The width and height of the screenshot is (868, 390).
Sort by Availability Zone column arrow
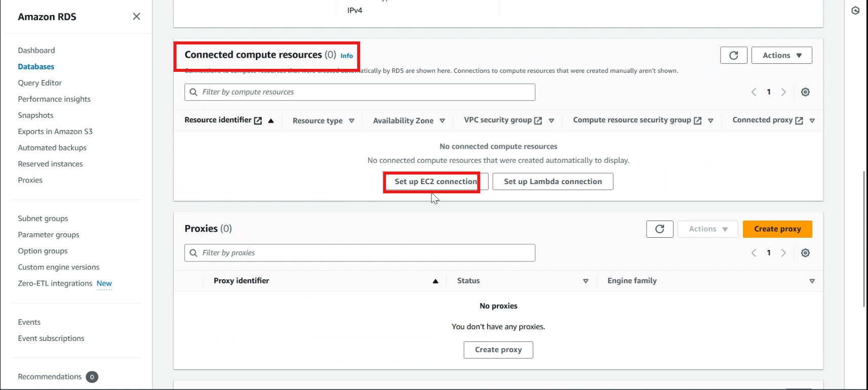point(442,121)
